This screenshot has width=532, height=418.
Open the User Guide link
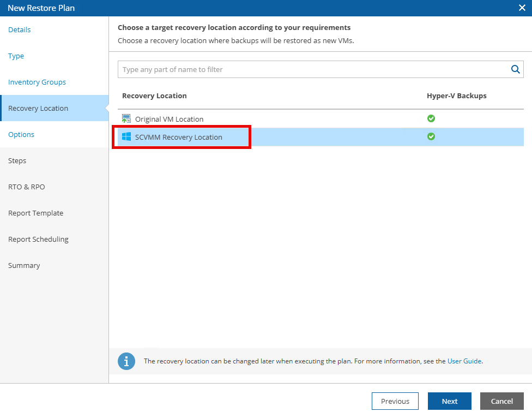click(x=464, y=361)
